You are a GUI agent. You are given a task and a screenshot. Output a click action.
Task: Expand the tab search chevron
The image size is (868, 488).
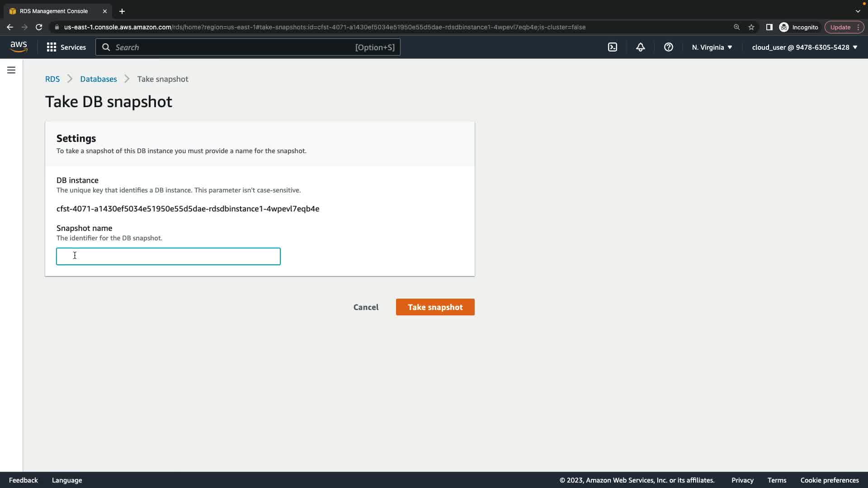coord(858,11)
